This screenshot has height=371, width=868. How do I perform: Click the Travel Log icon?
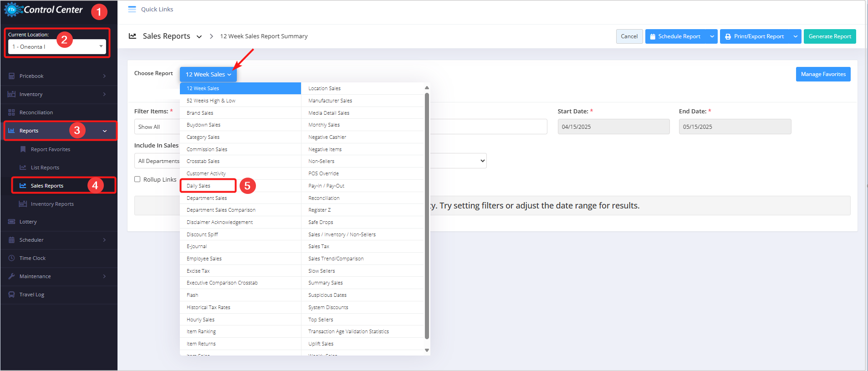11,295
